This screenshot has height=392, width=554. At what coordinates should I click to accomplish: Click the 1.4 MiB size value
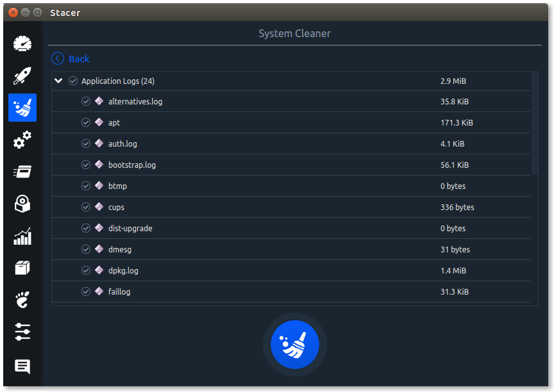[453, 271]
